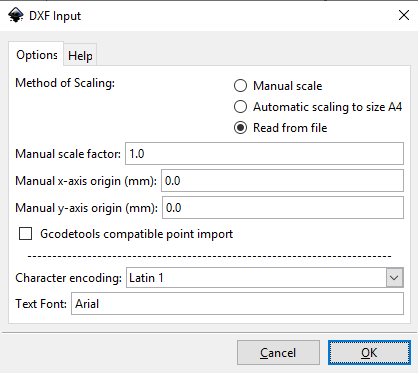Image resolution: width=418 pixels, height=373 pixels.
Task: Click the Inkscape logo in title bar
Action: point(16,15)
